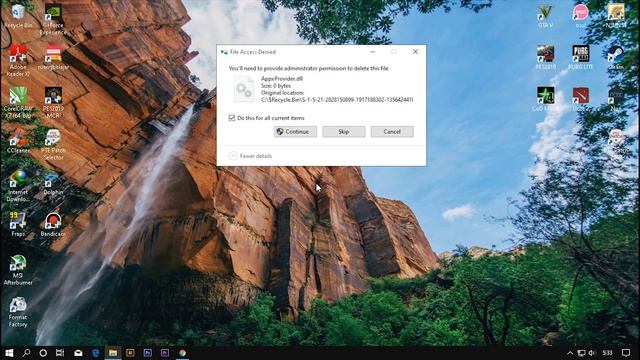
Task: Minimize the File Access Denied dialog
Action: click(372, 52)
